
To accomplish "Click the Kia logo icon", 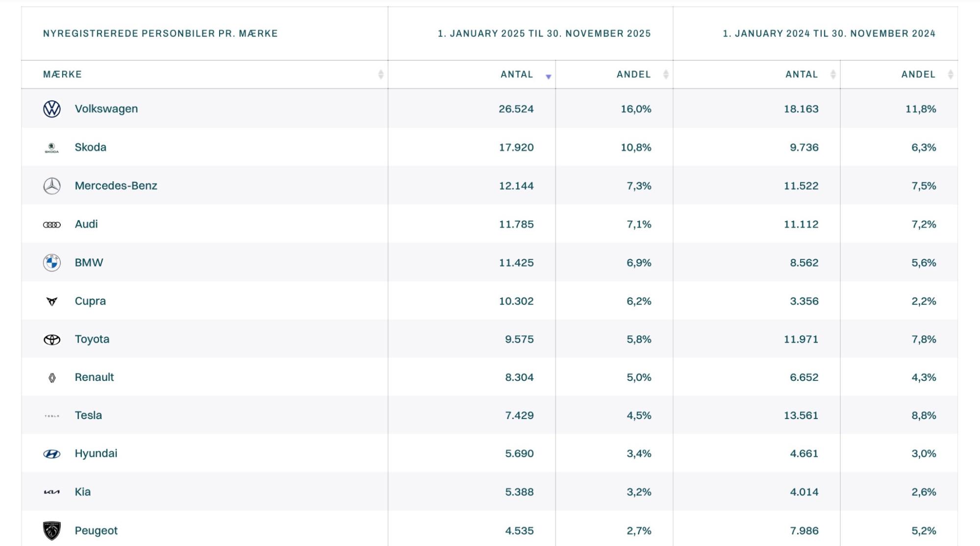I will click(x=52, y=492).
